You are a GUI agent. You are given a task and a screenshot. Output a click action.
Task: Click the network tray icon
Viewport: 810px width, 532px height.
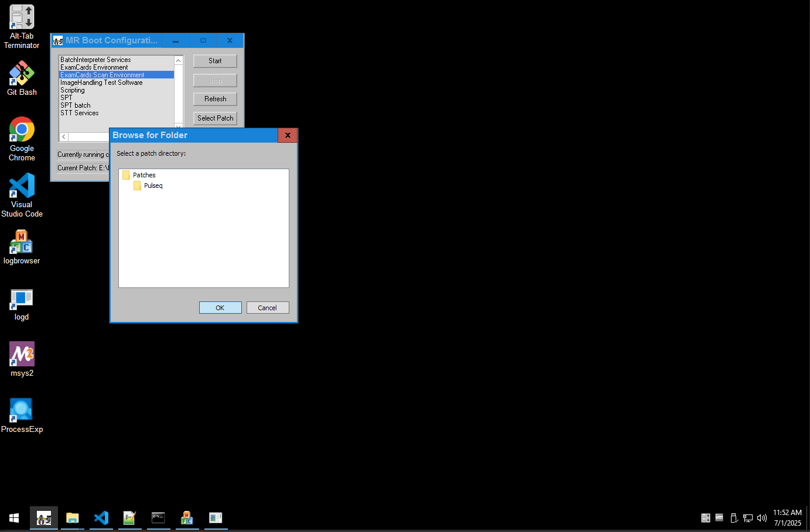tap(748, 518)
